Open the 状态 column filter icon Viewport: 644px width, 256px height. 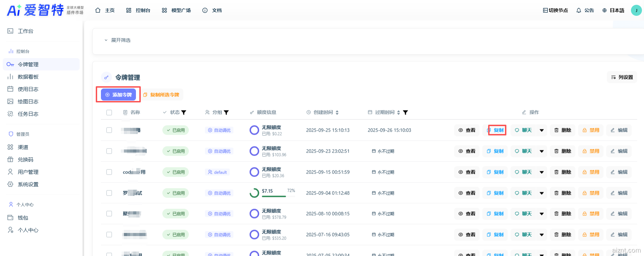pos(184,112)
